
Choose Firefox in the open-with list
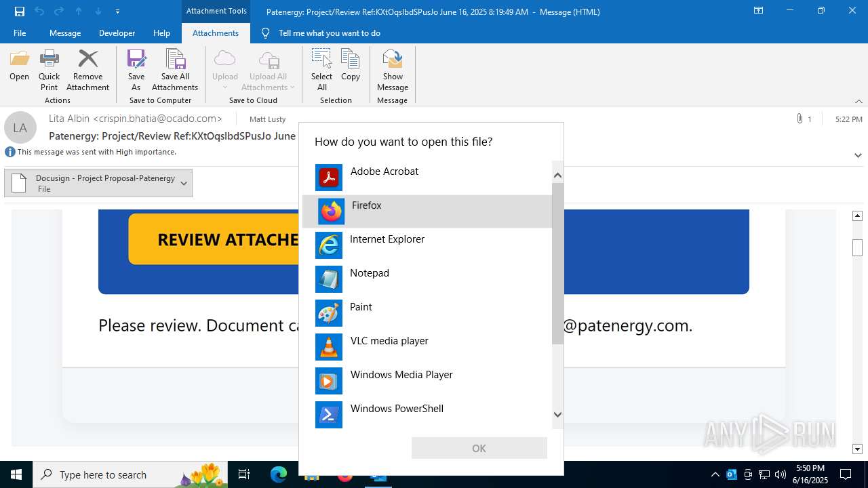[427, 211]
